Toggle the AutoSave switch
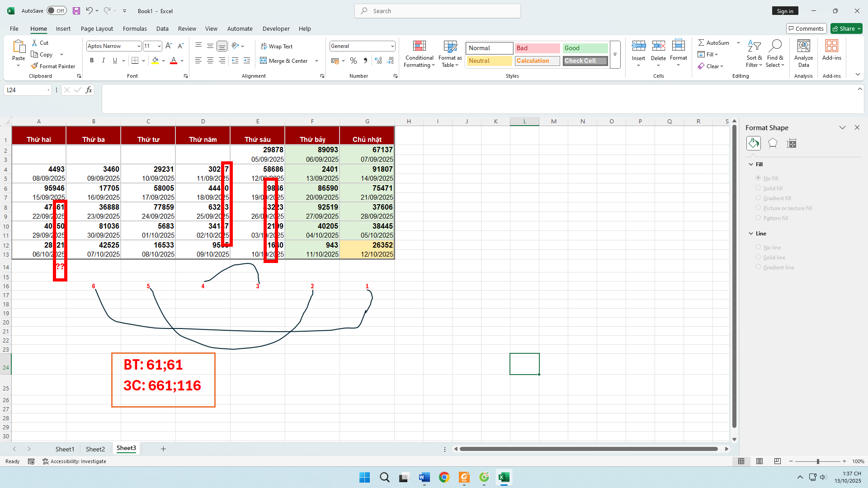The height and width of the screenshot is (488, 868). point(57,11)
